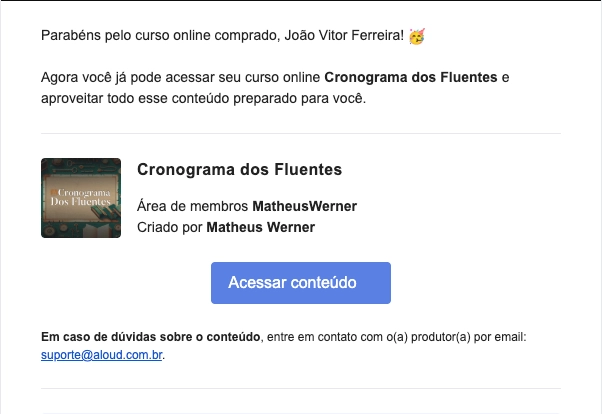Click the party face emoji
The image size is (602, 414).
click(x=415, y=37)
